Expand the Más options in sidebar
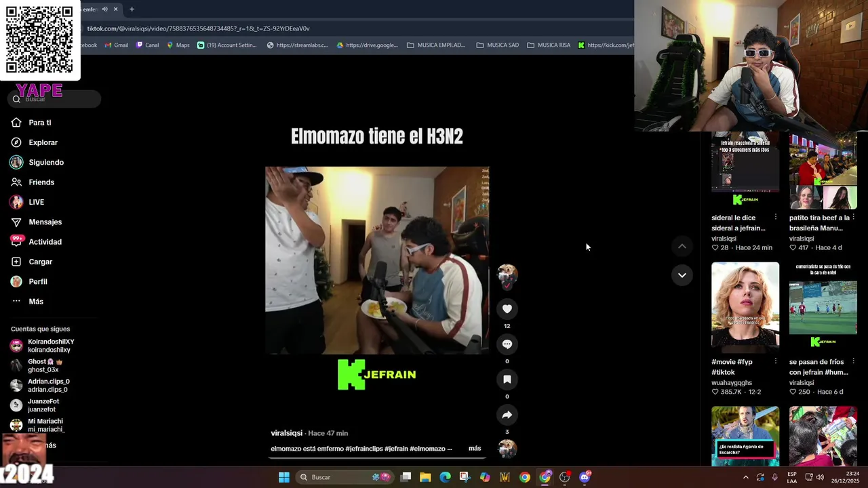The image size is (868, 488). (36, 302)
